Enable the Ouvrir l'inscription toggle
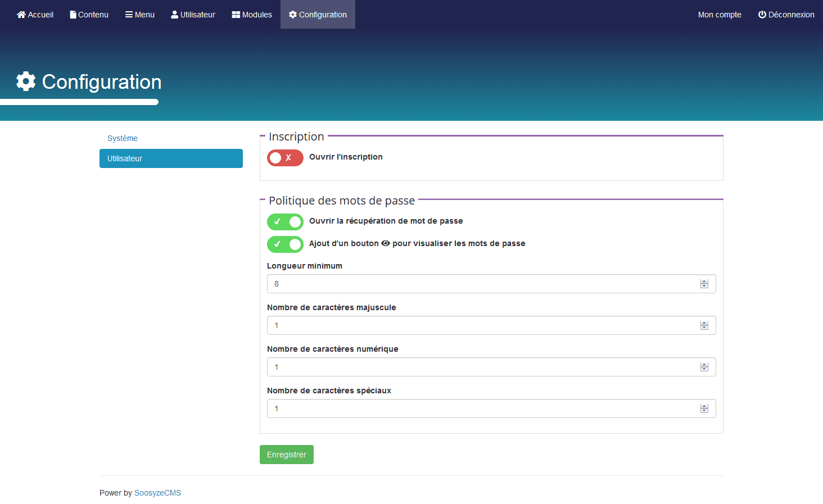This screenshot has height=504, width=823. pos(285,158)
